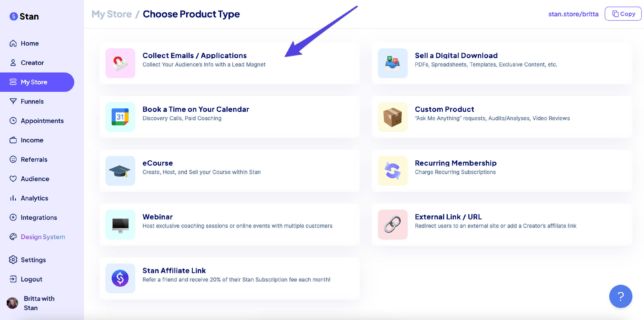Choose the Collect Emails / Applications product
Viewport: 644px width, 320px height.
(229, 63)
